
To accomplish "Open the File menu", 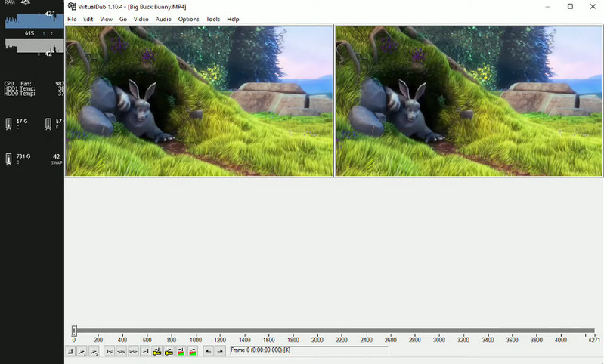I will (x=72, y=19).
